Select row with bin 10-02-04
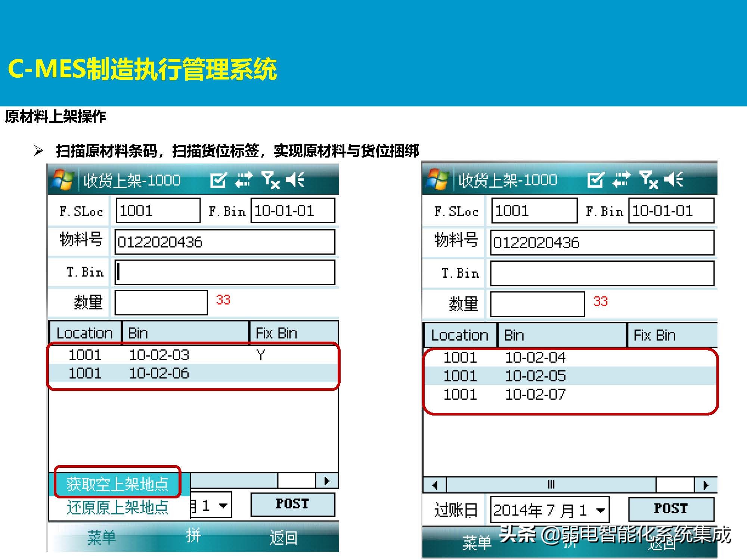 pos(571,357)
